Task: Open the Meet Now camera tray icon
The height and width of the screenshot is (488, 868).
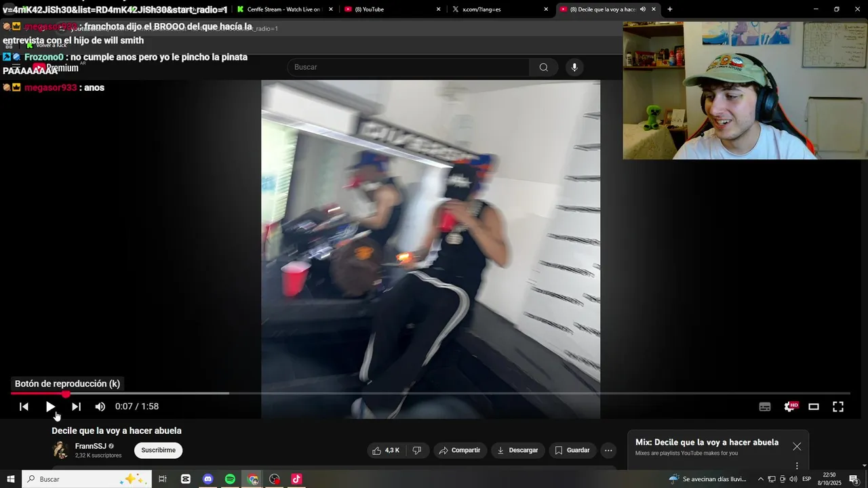Action: [783, 479]
